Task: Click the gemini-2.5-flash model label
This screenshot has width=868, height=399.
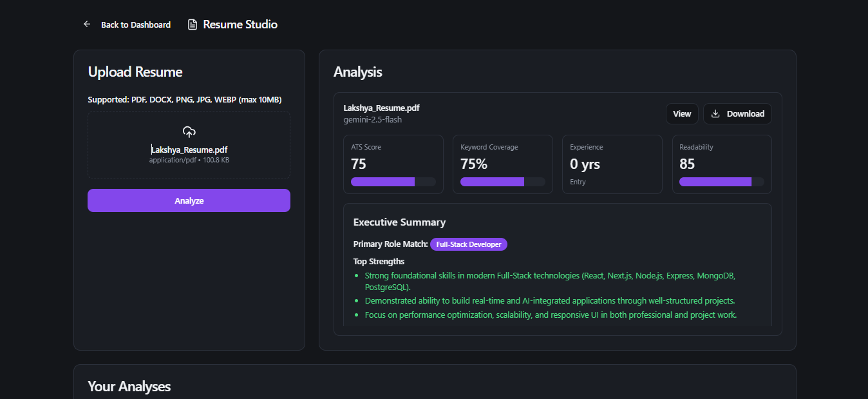Action: click(373, 119)
